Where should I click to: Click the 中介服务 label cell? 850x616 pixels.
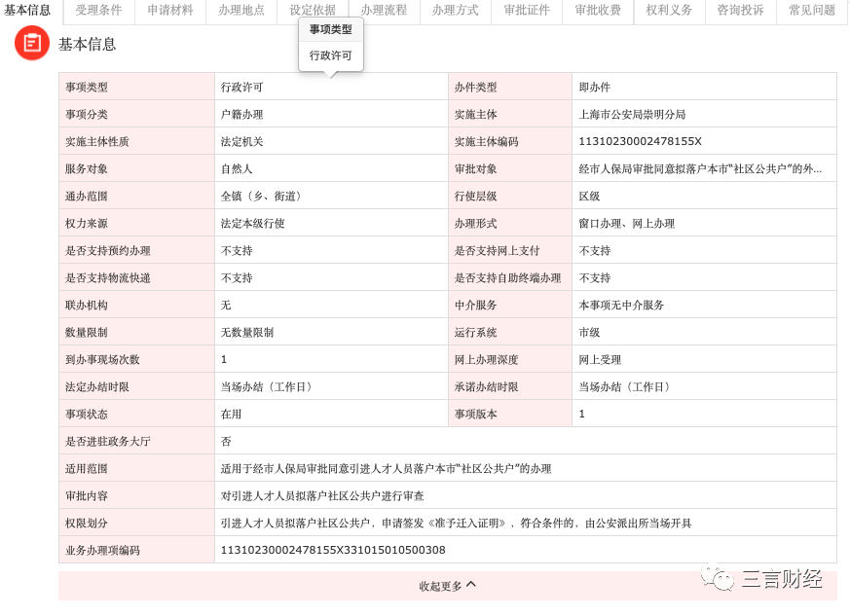click(x=510, y=305)
